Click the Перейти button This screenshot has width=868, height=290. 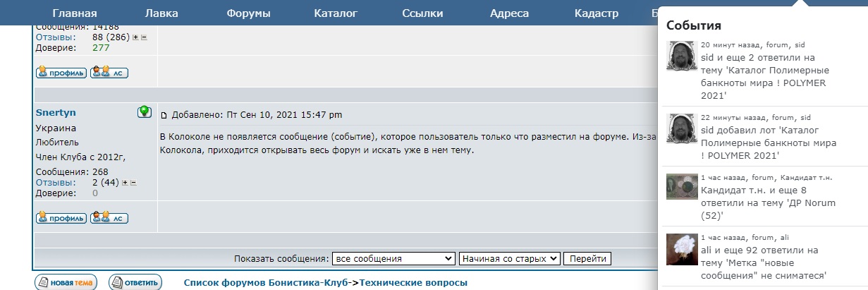pos(587,259)
